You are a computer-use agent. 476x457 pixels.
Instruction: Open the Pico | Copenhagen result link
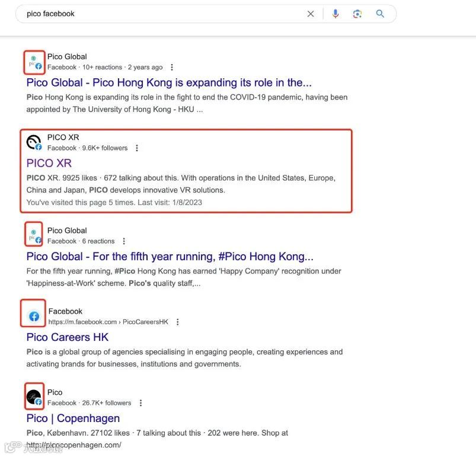click(73, 418)
